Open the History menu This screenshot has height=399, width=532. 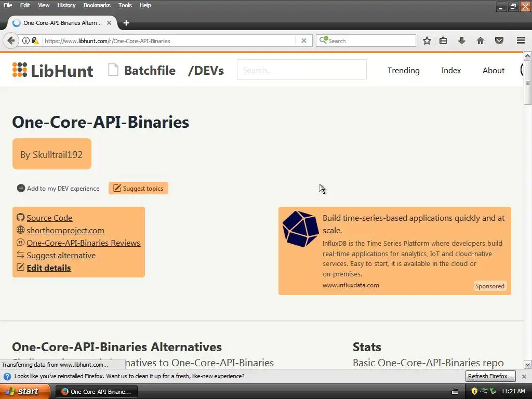pos(66,5)
